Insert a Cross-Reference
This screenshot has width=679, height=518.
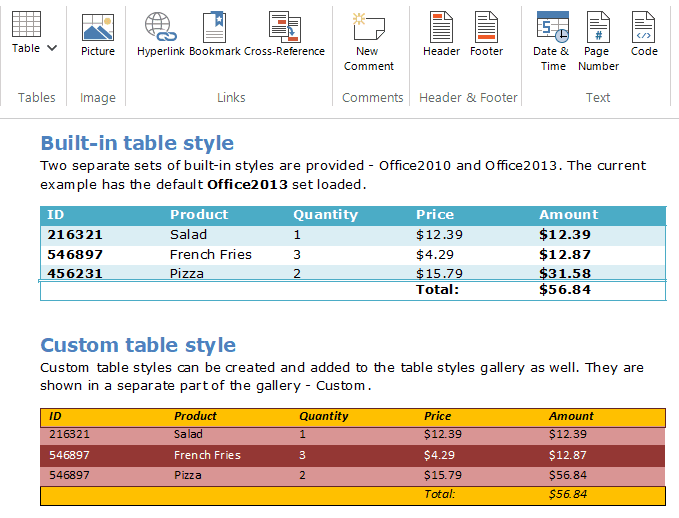tap(285, 35)
